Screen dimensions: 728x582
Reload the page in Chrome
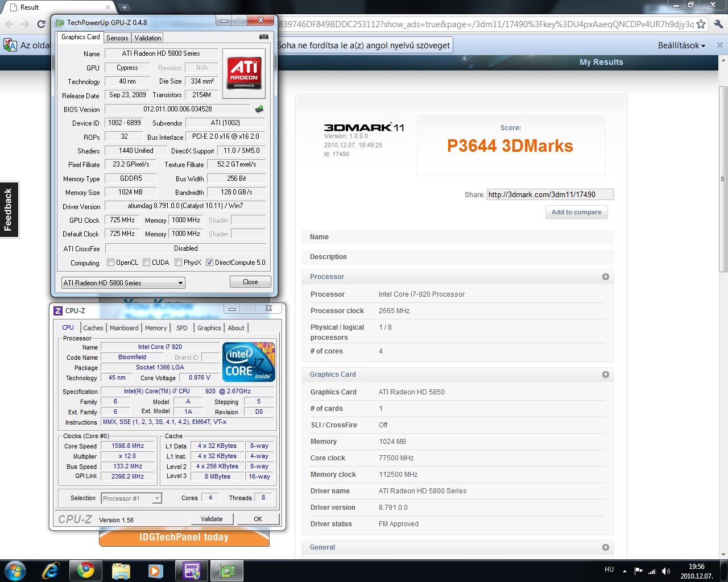41,24
